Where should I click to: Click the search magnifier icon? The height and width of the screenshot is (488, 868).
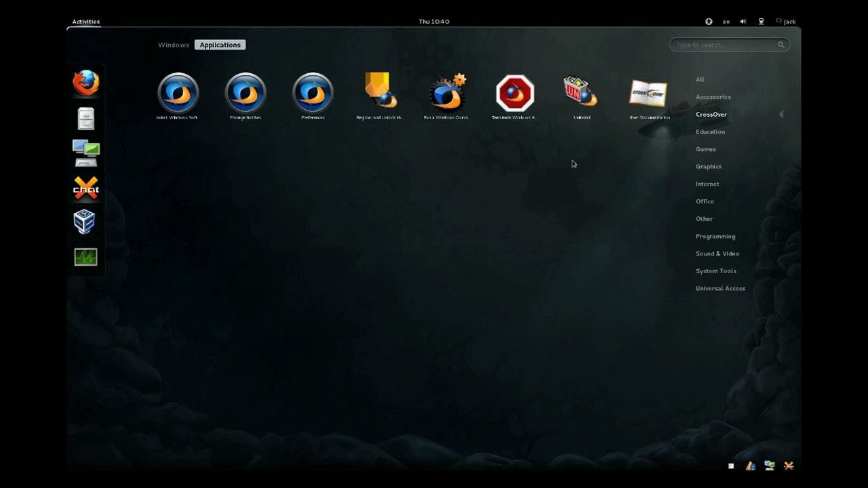[x=781, y=45]
